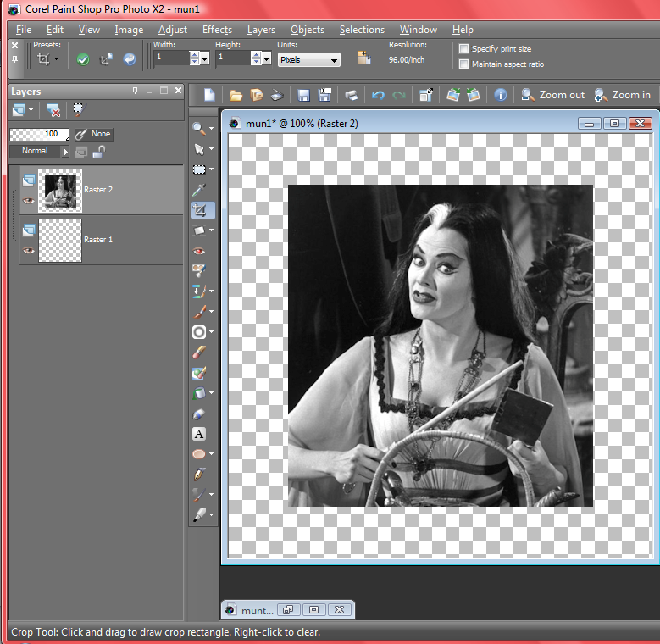
Task: Click the Save disk icon
Action: pos(303,96)
